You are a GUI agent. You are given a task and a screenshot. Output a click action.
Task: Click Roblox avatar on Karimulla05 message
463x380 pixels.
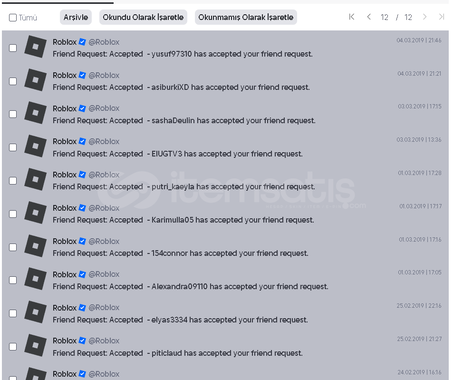35,213
